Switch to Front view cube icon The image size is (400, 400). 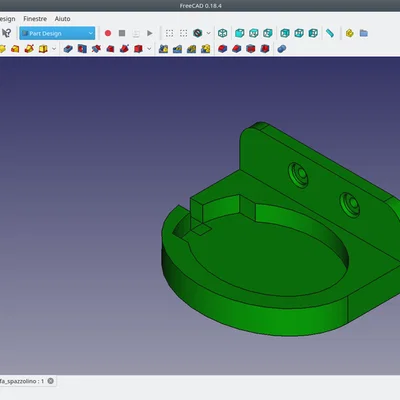(x=239, y=33)
